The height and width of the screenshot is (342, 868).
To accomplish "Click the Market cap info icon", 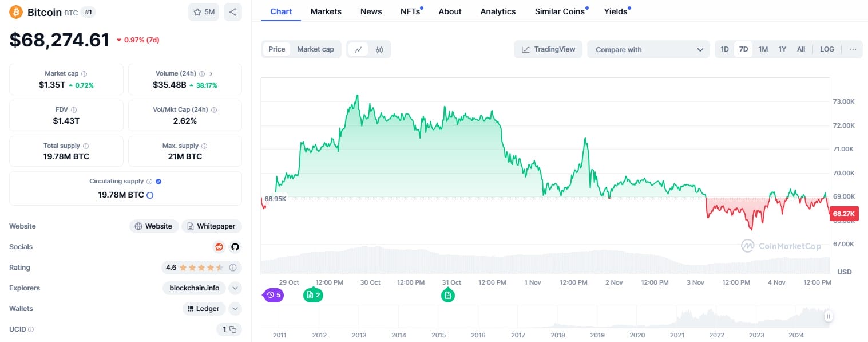I will (x=84, y=74).
